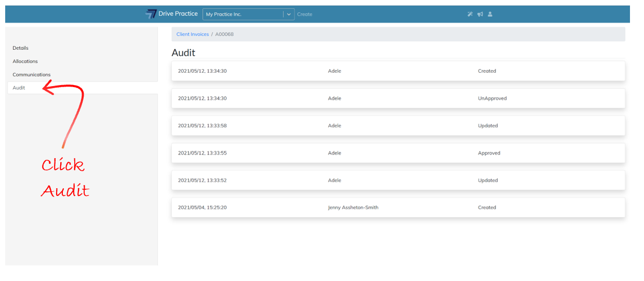
Task: Select the Audit sidebar tab
Action: (19, 88)
